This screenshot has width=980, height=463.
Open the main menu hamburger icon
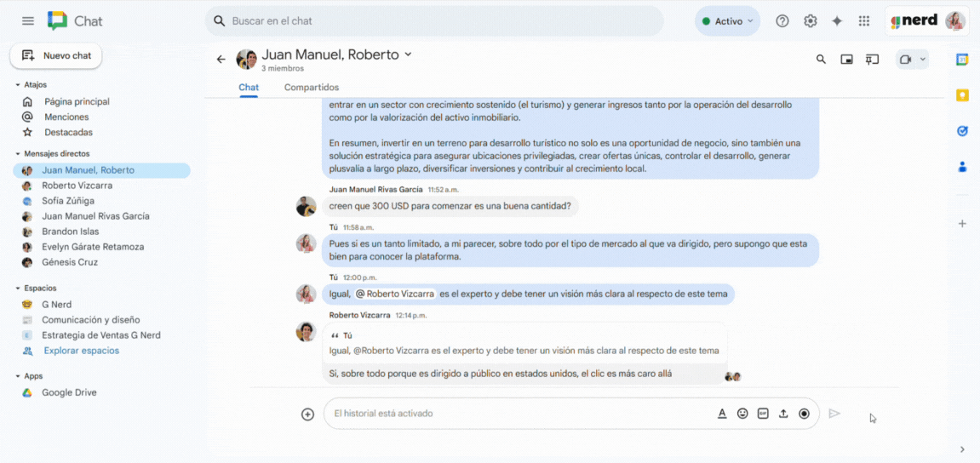pyautogui.click(x=27, y=21)
